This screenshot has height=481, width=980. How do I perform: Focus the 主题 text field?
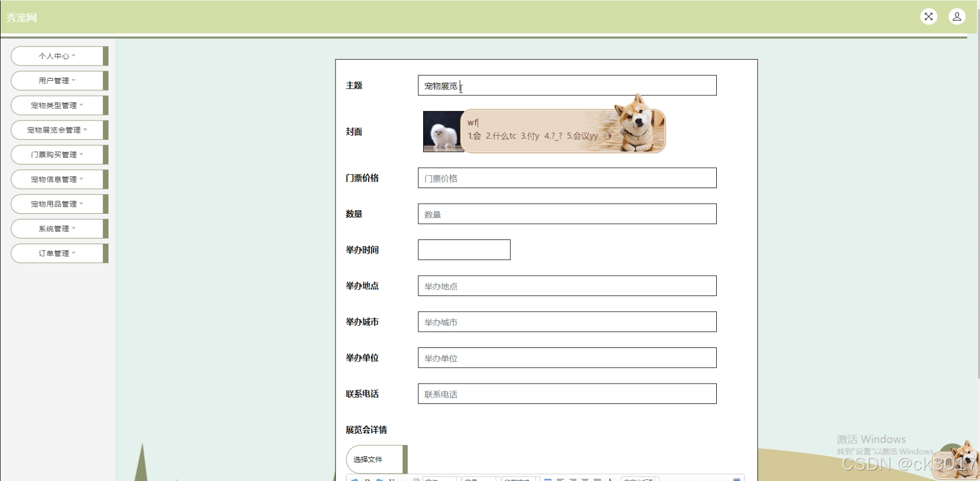coord(567,85)
